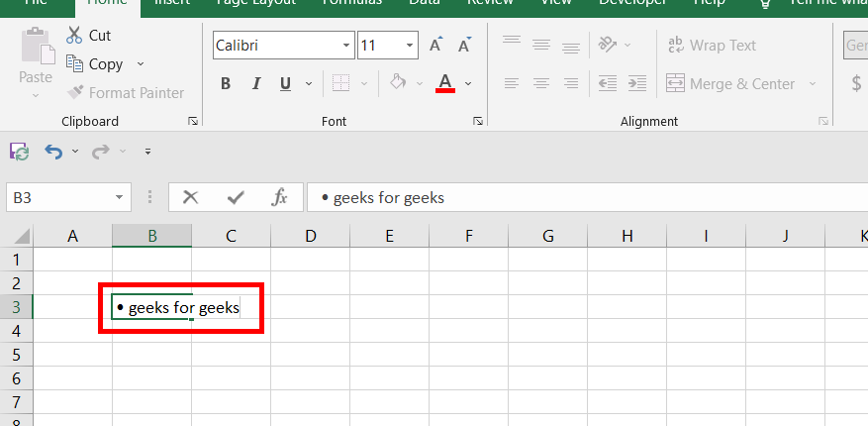Click the Undo arrow
This screenshot has width=868, height=426.
tap(53, 152)
